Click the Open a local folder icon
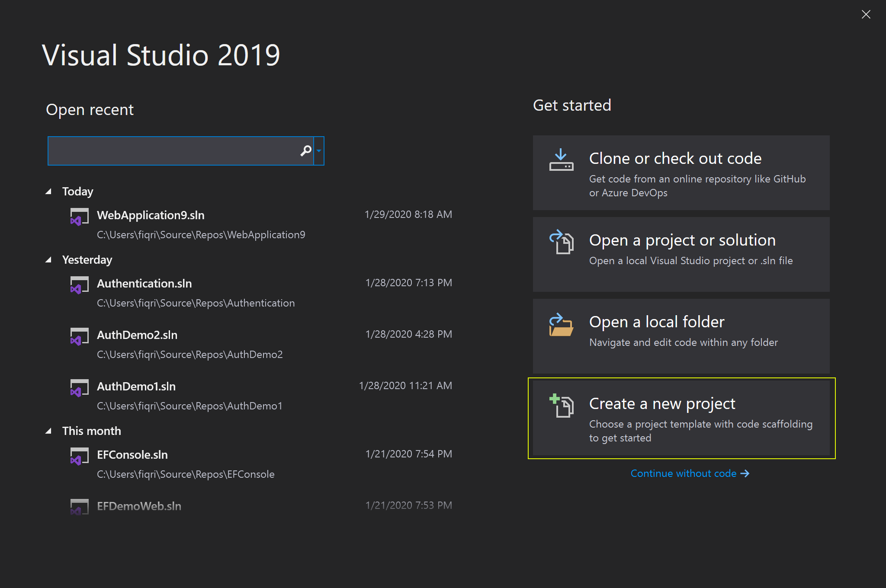Viewport: 886px width, 588px height. [561, 325]
